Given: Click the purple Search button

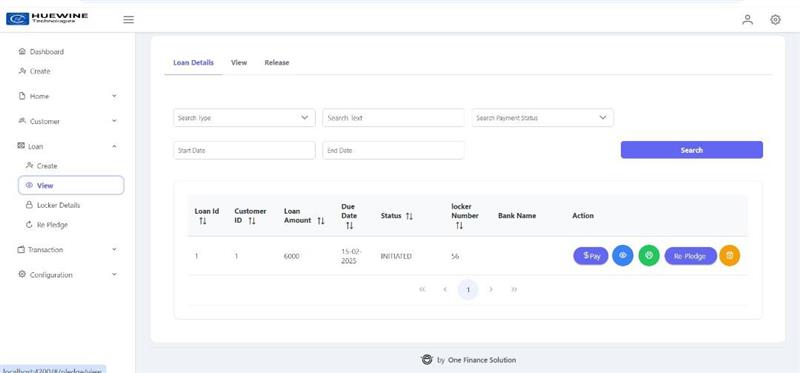Looking at the screenshot, I should [691, 150].
